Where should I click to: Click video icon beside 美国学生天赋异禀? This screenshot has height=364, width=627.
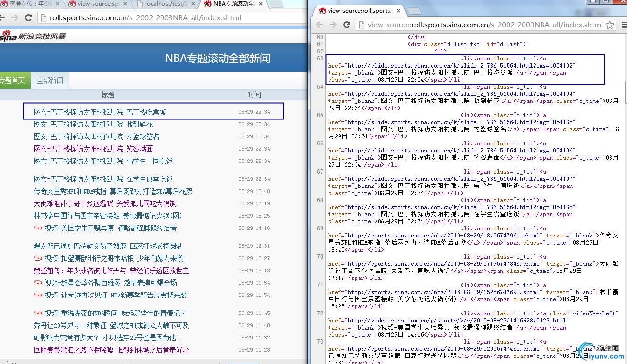coord(38,228)
